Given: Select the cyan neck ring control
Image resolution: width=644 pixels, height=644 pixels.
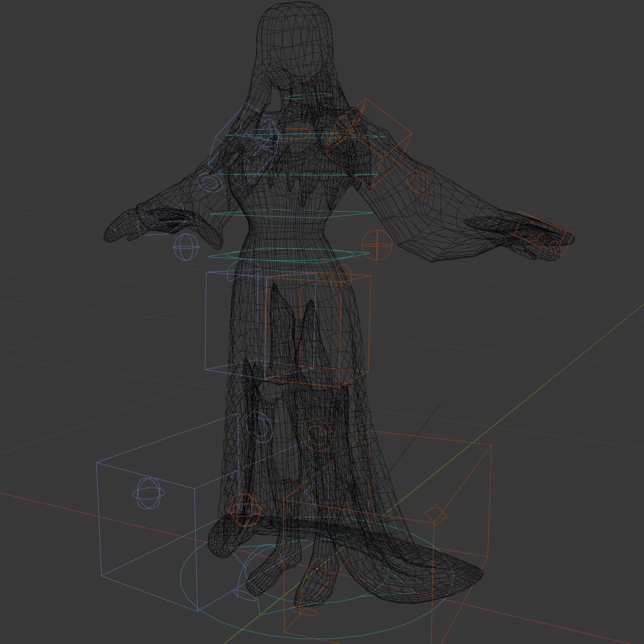Looking at the screenshot, I should point(308,96).
